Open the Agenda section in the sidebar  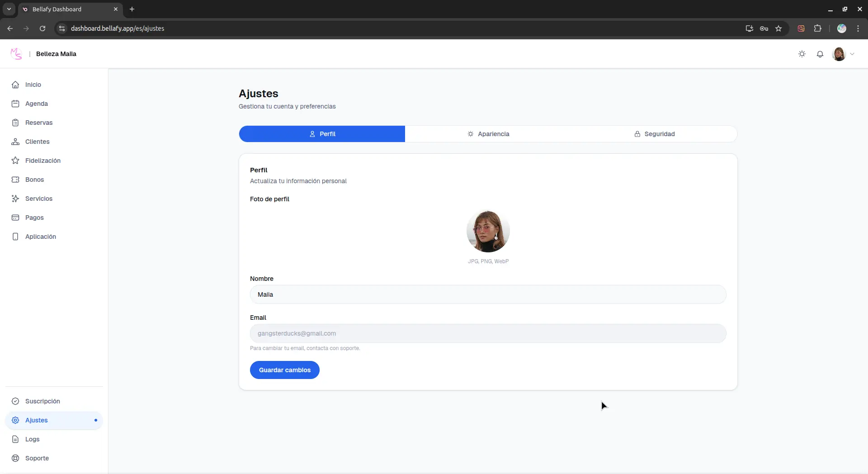click(x=37, y=104)
